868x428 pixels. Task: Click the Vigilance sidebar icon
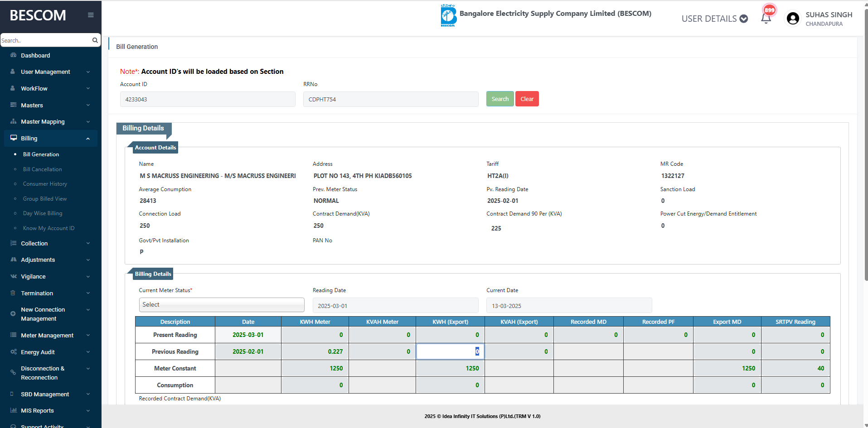13,276
